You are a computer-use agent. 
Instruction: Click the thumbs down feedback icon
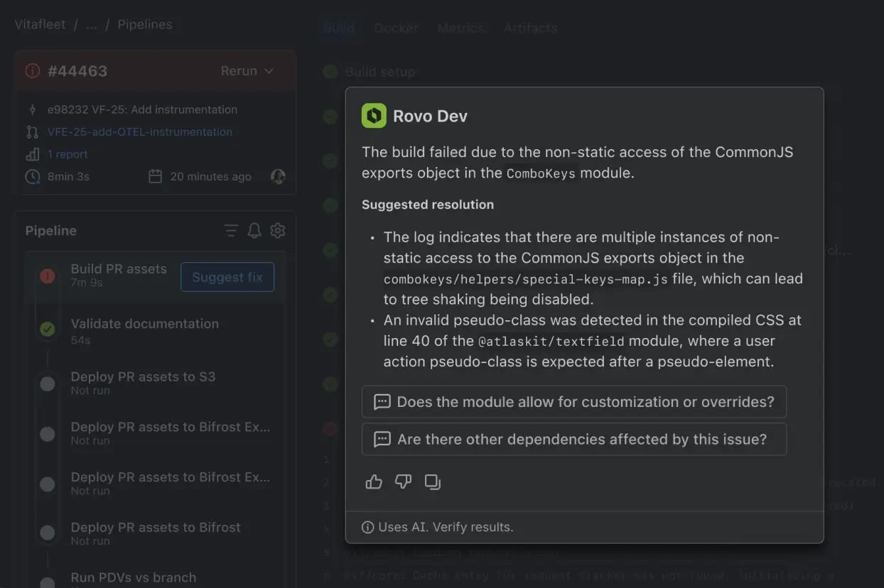(403, 482)
